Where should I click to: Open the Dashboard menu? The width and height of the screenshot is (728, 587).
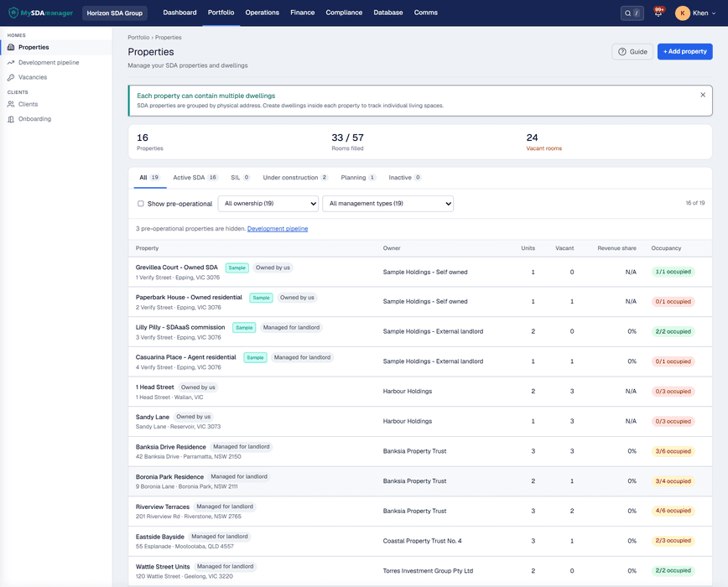click(x=179, y=13)
